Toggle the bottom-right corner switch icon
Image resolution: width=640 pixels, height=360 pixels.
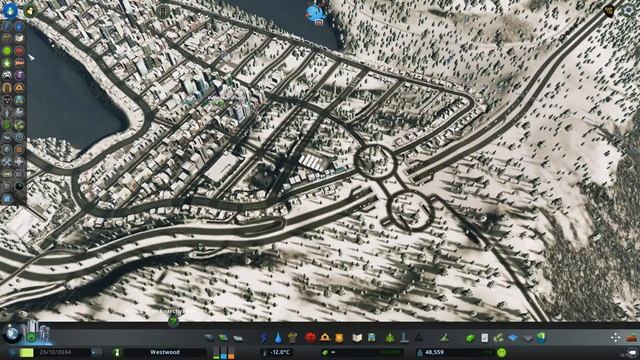[x=632, y=352]
